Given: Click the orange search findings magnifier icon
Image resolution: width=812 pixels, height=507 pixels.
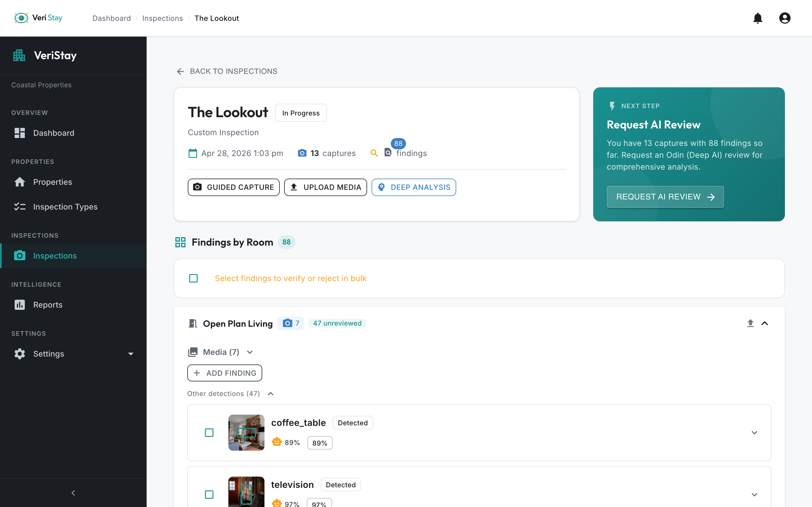Looking at the screenshot, I should point(374,153).
